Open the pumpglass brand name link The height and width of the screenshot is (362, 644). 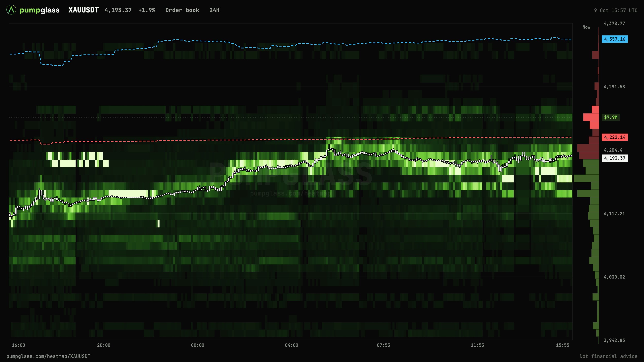click(39, 10)
